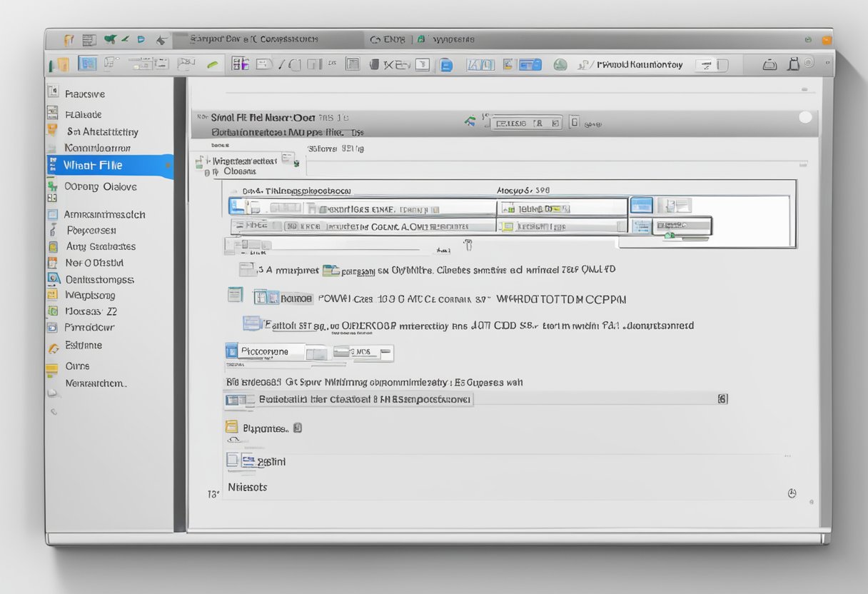Select Fiauesive in the sidebar

coord(85,94)
